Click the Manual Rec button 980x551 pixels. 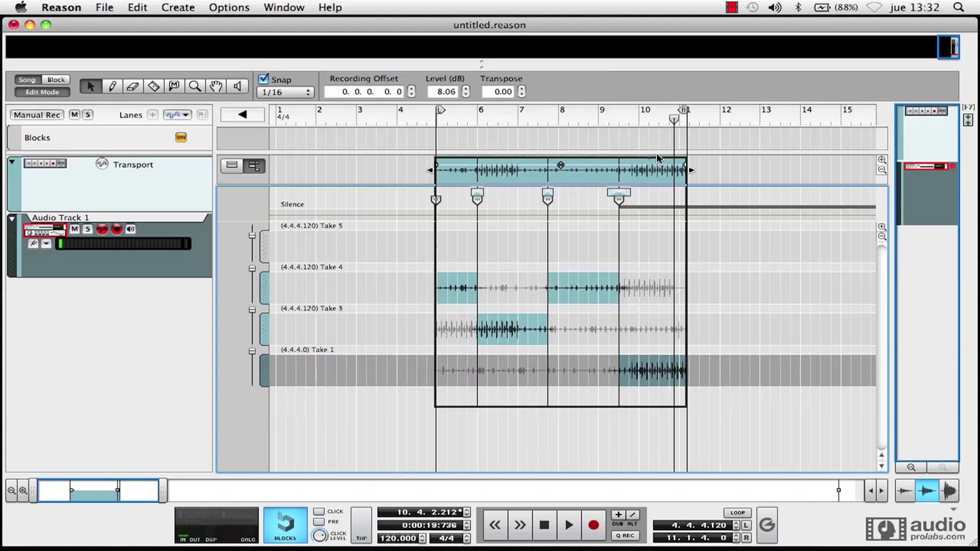pyautogui.click(x=37, y=115)
